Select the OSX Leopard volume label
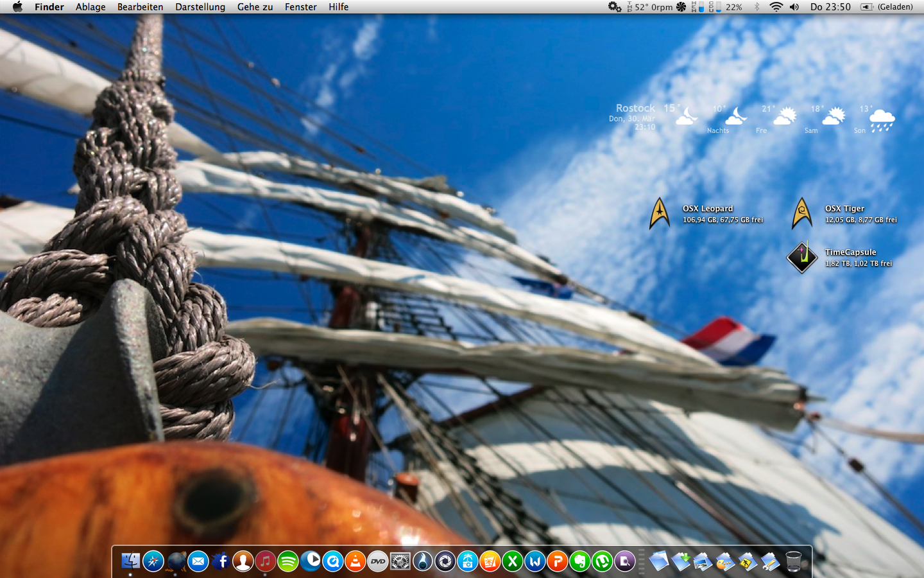 708,209
